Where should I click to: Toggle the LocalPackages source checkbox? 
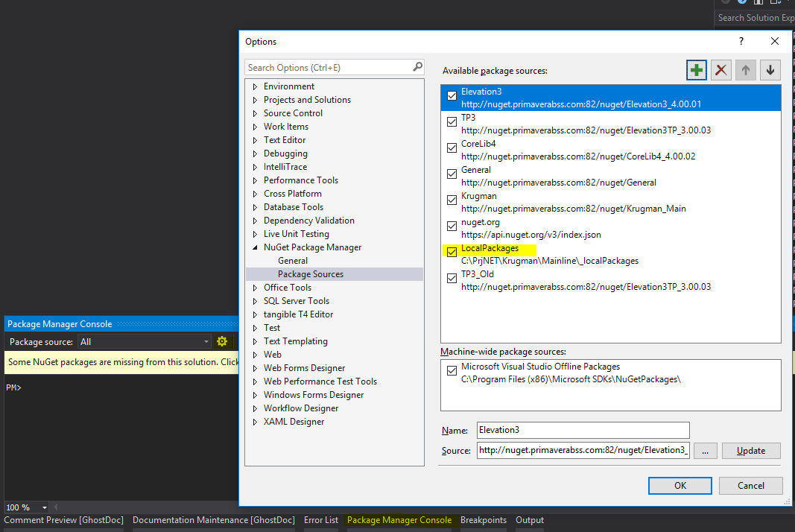(452, 252)
